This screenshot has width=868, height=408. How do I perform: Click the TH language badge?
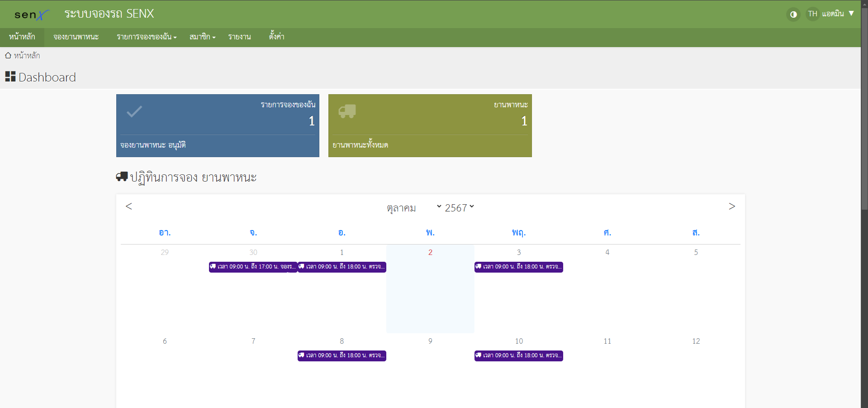point(812,14)
